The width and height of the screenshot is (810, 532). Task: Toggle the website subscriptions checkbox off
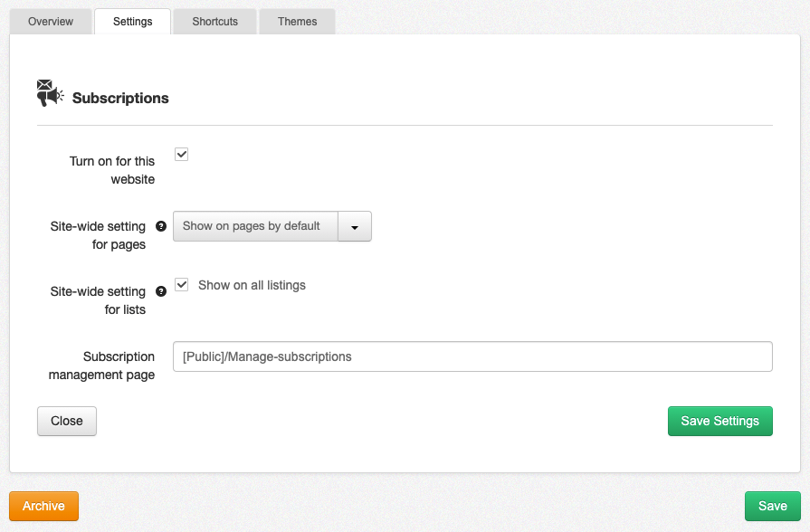pos(181,154)
